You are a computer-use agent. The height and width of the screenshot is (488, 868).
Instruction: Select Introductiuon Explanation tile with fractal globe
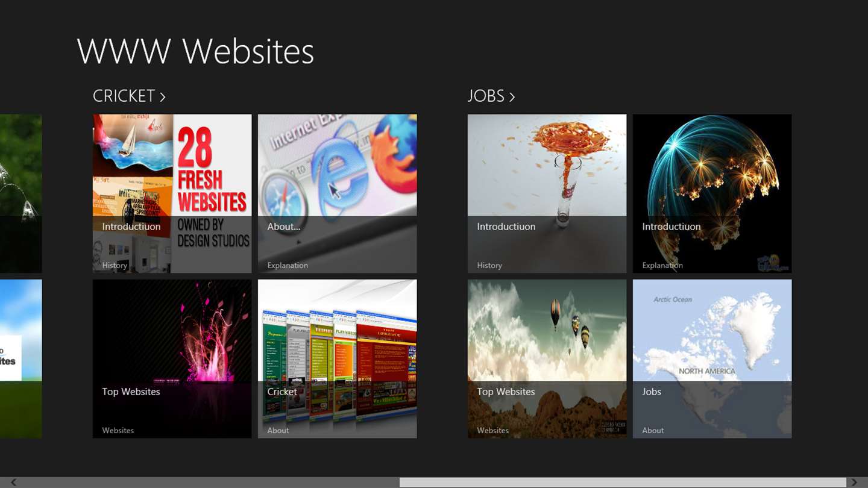coord(712,193)
